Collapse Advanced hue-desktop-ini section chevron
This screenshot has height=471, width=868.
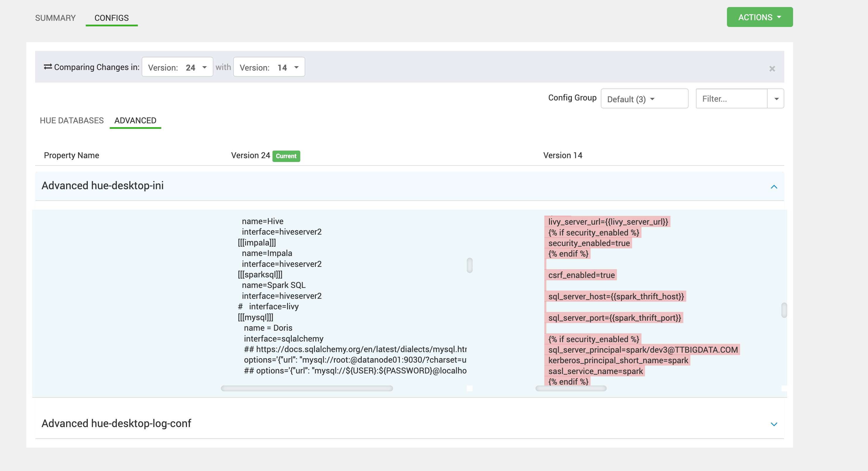coord(774,187)
